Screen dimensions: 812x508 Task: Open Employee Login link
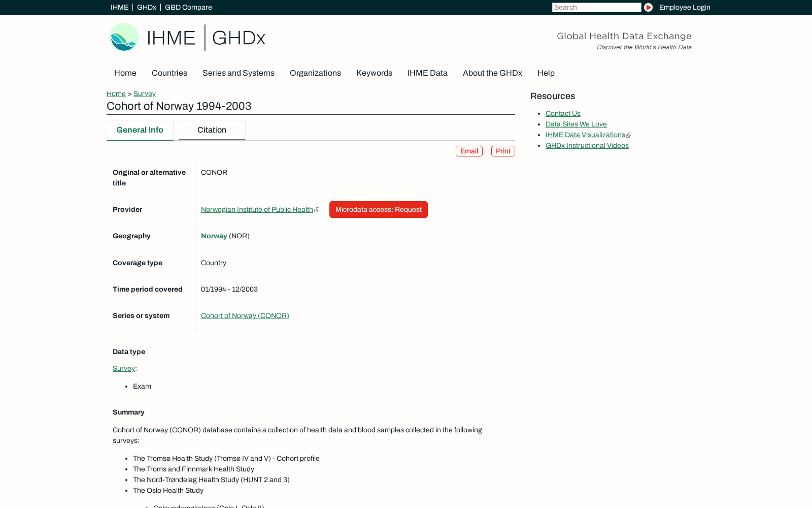(x=685, y=7)
